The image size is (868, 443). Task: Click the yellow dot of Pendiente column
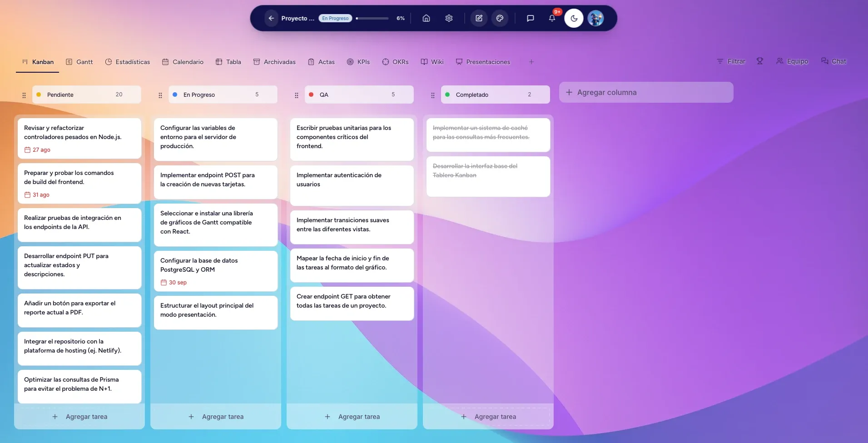[x=39, y=95]
